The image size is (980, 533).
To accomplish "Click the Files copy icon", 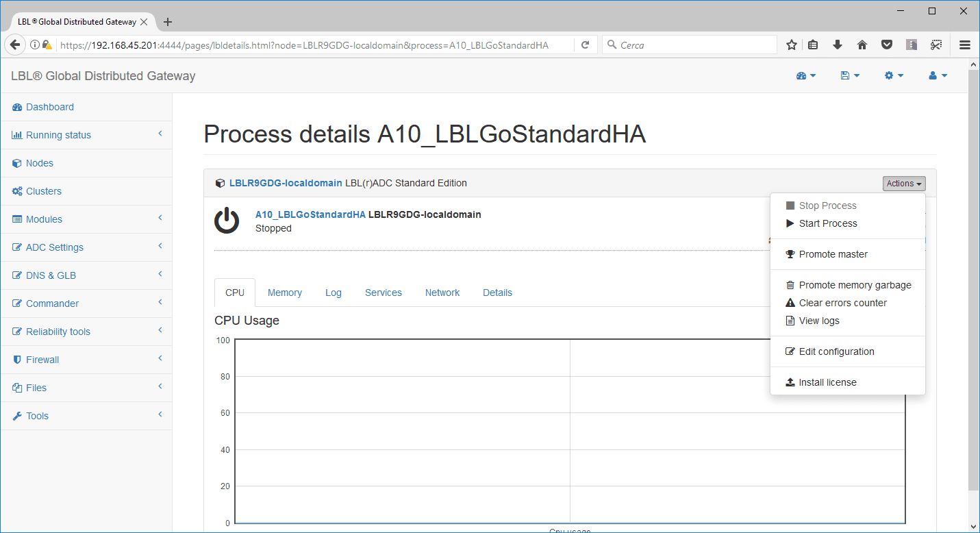I will tap(17, 388).
